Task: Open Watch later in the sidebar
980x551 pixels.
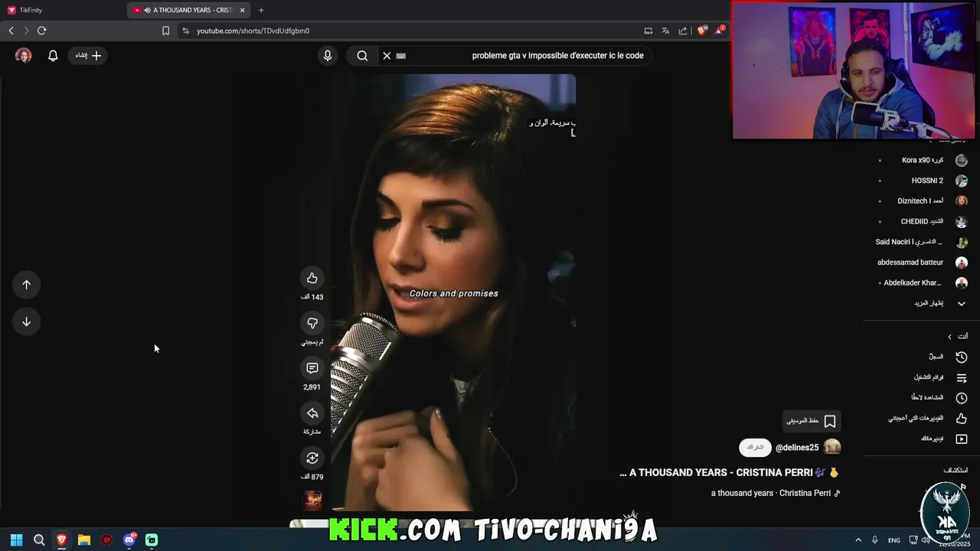Action: coord(939,398)
